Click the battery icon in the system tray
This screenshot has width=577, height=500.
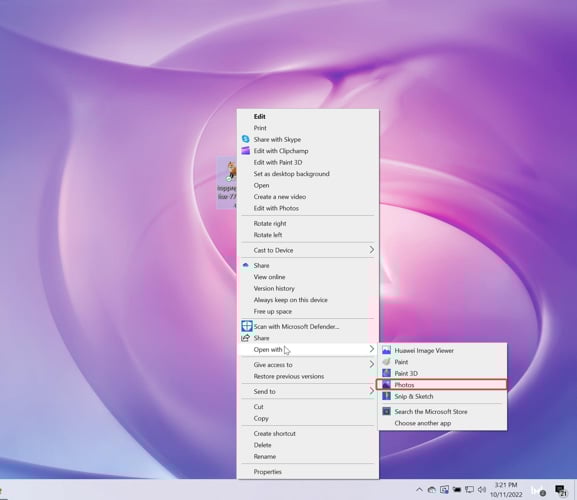click(457, 489)
